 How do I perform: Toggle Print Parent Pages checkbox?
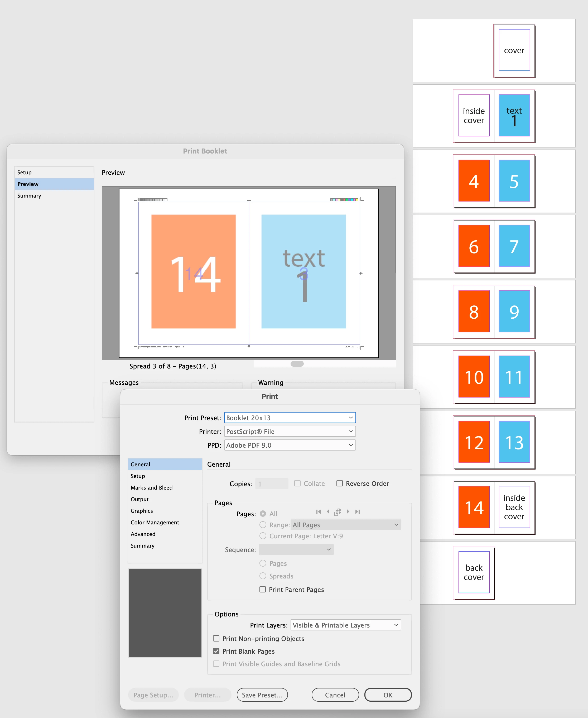263,590
